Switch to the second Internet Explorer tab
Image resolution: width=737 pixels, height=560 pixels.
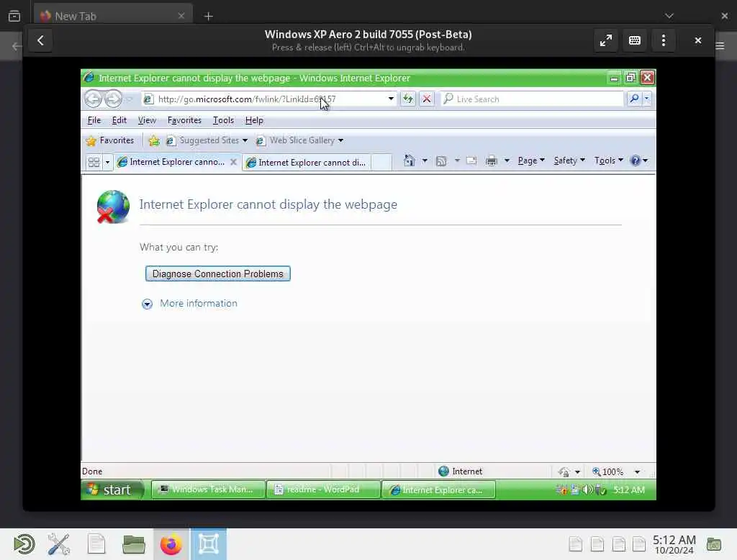307,163
